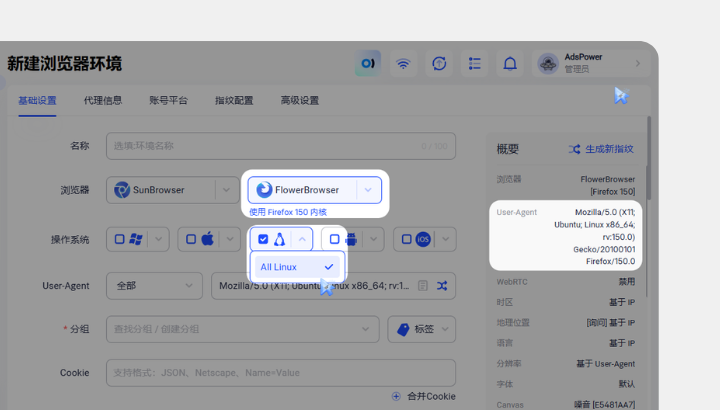This screenshot has height=410, width=720.
Task: Select the FlowerBrowser browser option
Action: (x=302, y=190)
